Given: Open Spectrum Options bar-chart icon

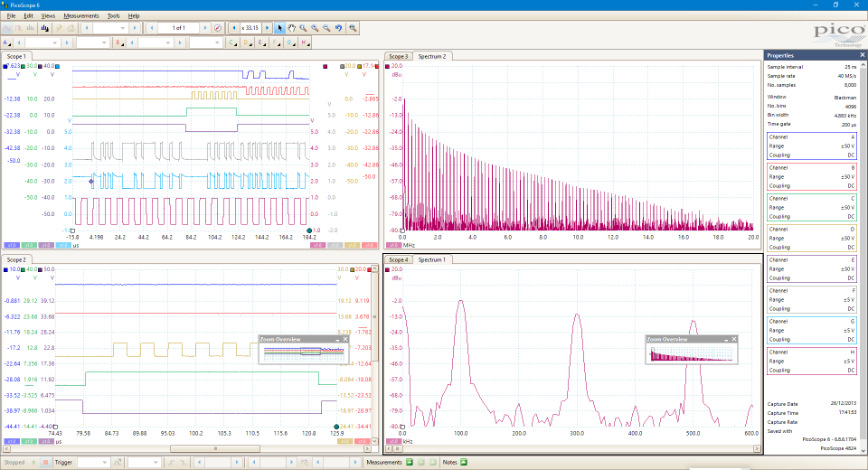Looking at the screenshot, I should [44, 28].
